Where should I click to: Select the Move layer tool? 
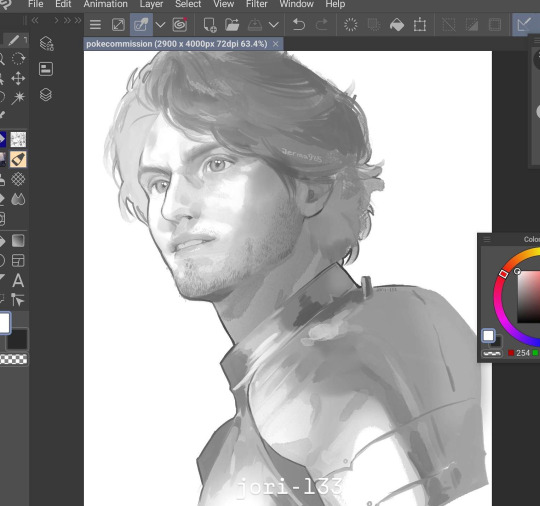click(18, 79)
